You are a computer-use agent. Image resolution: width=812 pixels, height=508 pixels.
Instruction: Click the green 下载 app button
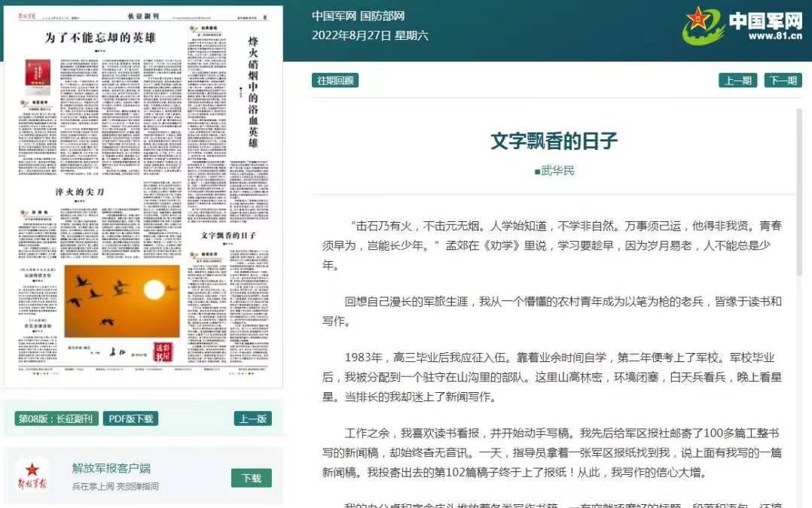tap(251, 478)
